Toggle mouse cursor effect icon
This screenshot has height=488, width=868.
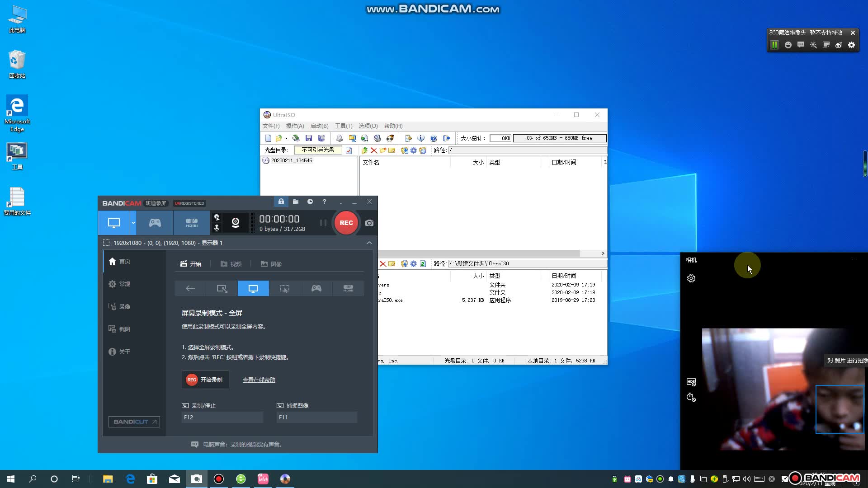(x=217, y=217)
